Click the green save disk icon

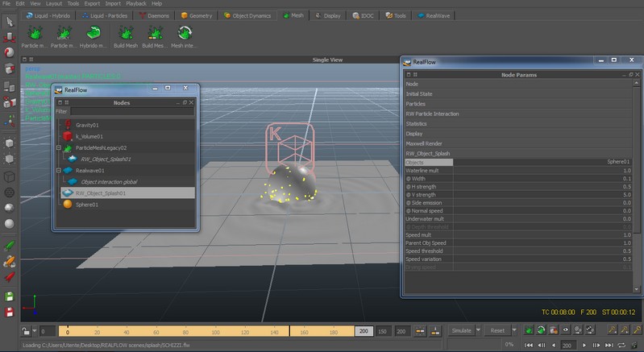coord(9,296)
